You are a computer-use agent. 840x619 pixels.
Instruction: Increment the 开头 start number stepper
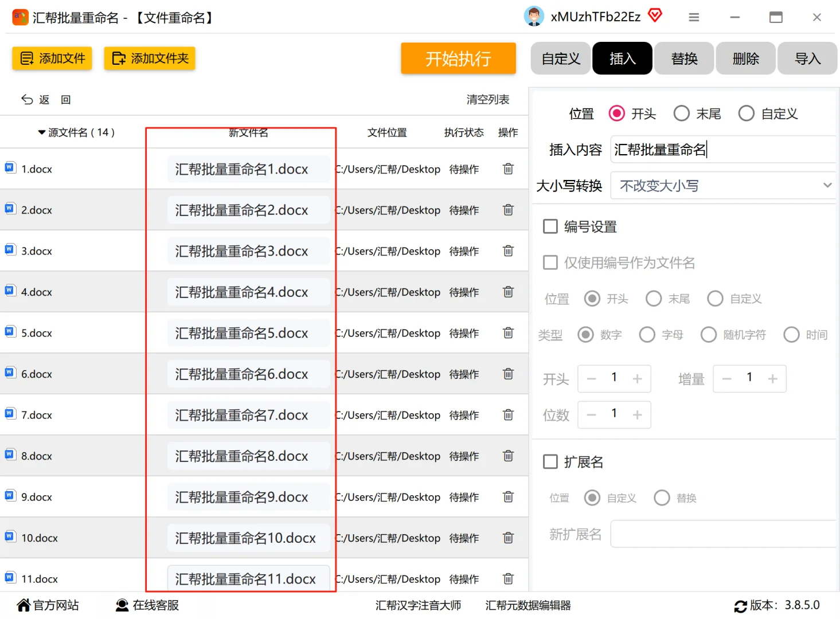click(636, 378)
